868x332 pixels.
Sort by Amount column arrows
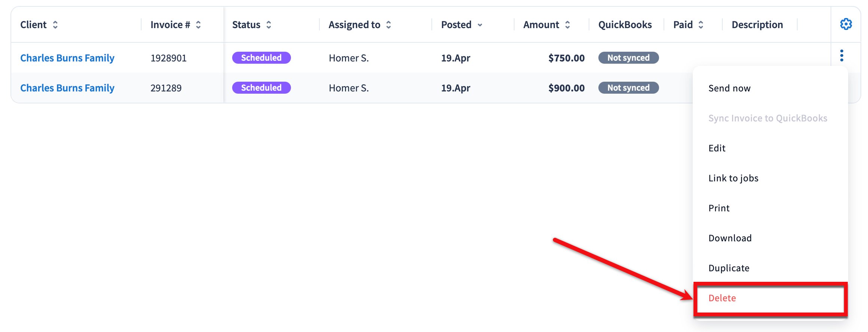click(568, 25)
